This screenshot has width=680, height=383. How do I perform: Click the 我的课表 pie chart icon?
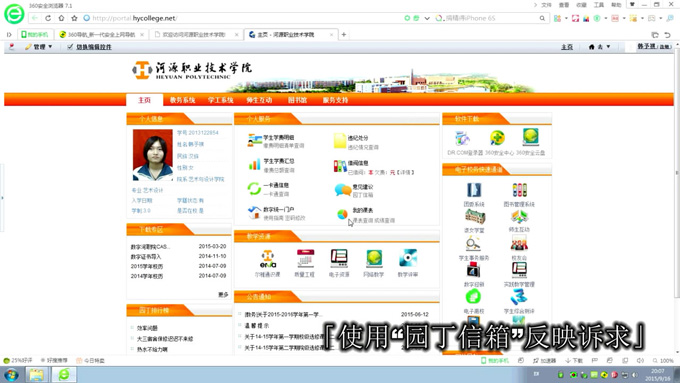(x=342, y=214)
